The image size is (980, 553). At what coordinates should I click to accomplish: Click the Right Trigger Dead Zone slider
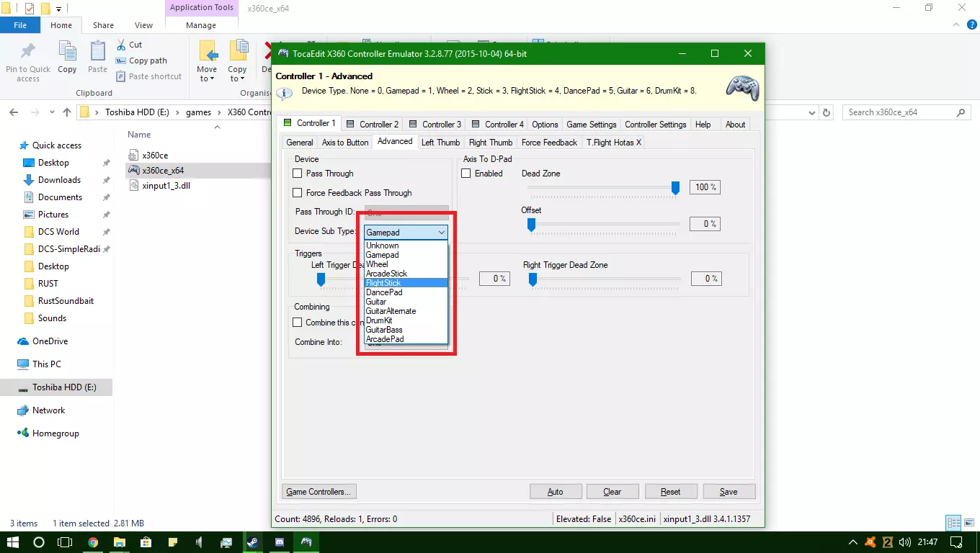pyautogui.click(x=533, y=279)
